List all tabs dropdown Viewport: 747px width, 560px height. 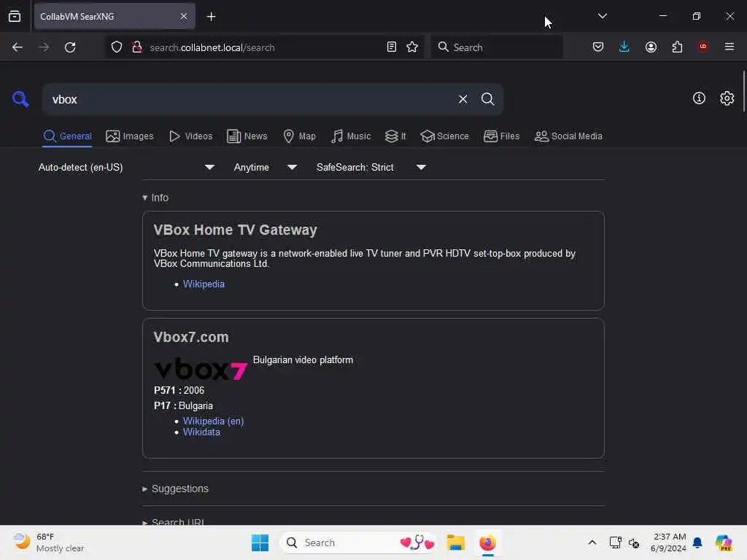(602, 16)
